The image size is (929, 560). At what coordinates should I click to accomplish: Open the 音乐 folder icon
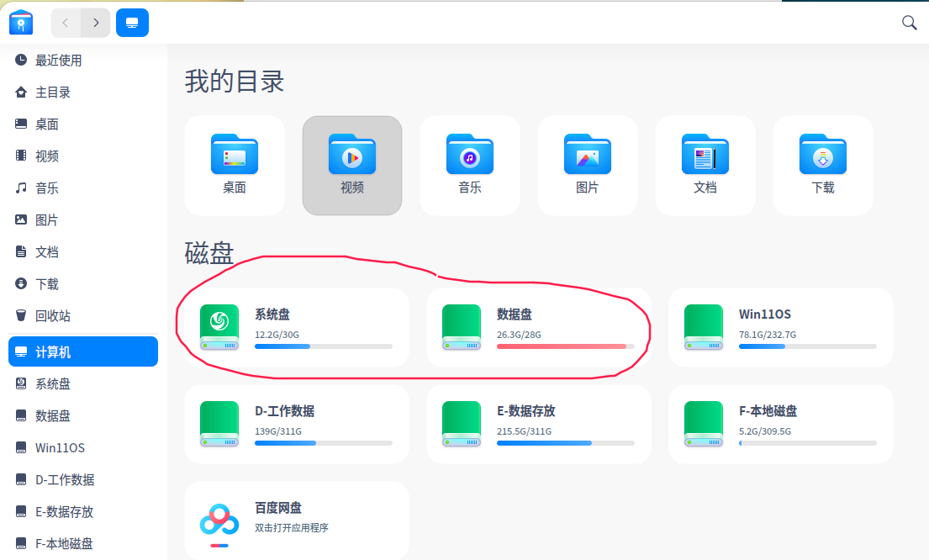tap(469, 156)
